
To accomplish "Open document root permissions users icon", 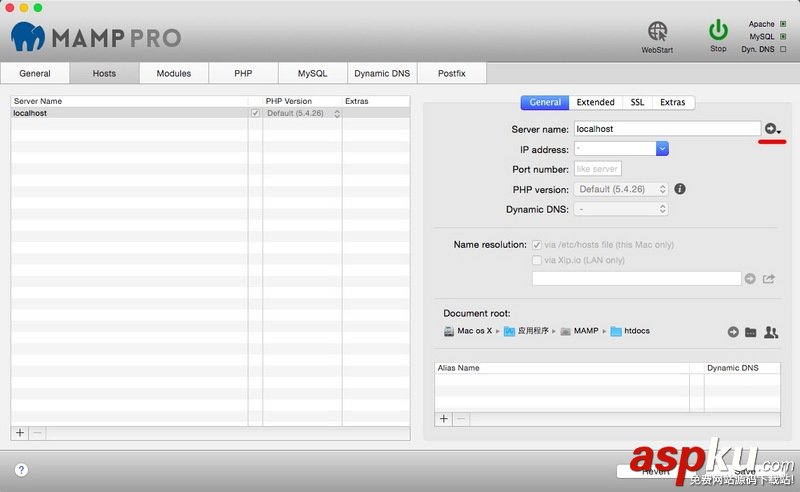I will [771, 332].
